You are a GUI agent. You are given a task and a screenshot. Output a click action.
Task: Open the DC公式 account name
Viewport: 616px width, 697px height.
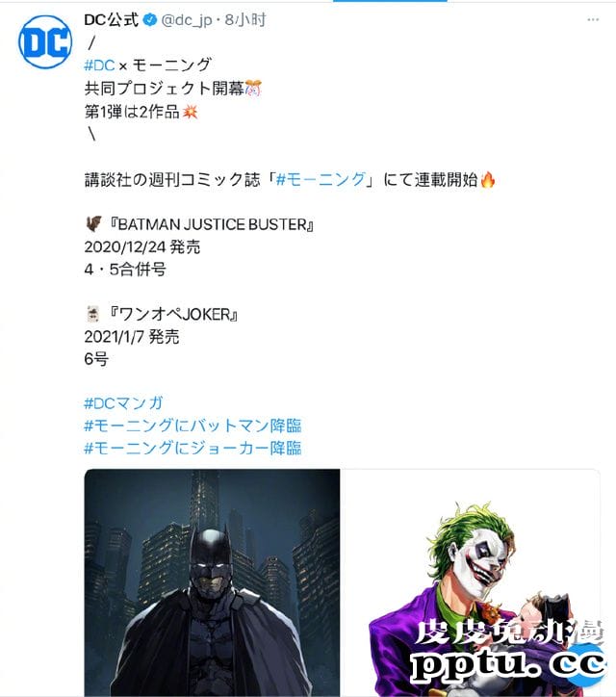coord(112,20)
